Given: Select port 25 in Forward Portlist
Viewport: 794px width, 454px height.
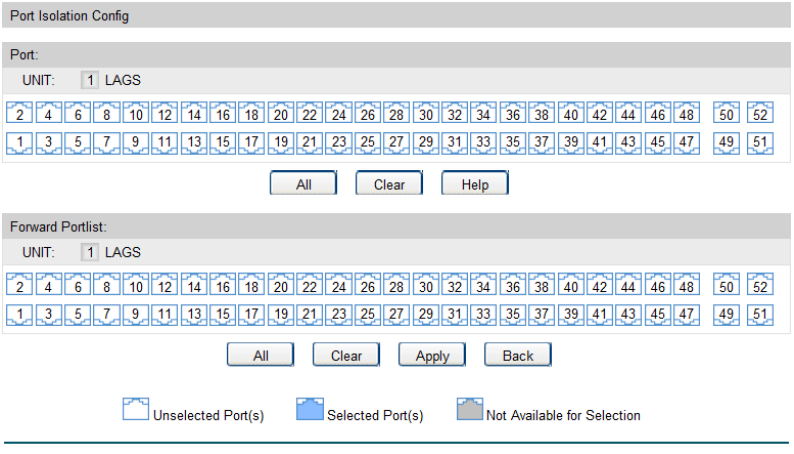Looking at the screenshot, I should (x=368, y=313).
